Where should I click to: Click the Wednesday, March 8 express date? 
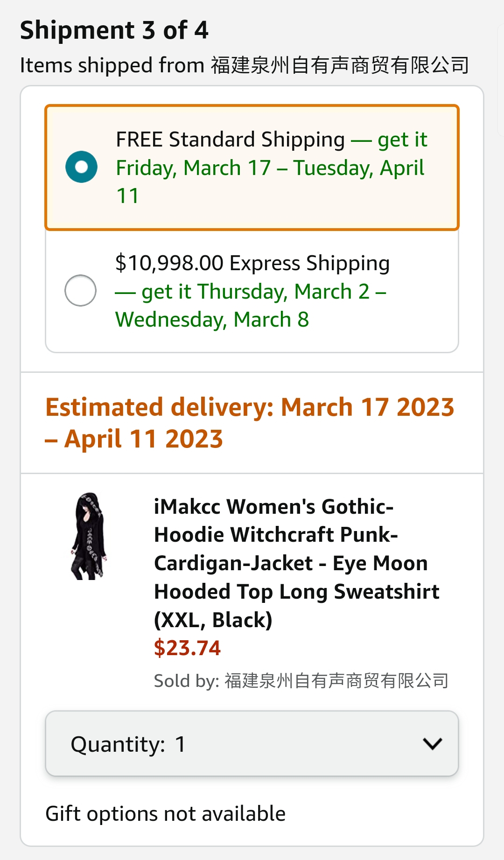point(212,320)
